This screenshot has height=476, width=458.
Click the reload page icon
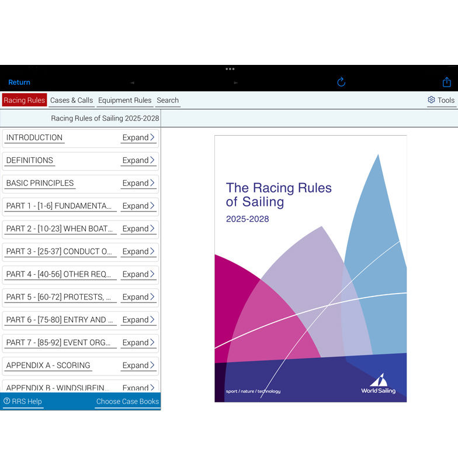pyautogui.click(x=341, y=82)
